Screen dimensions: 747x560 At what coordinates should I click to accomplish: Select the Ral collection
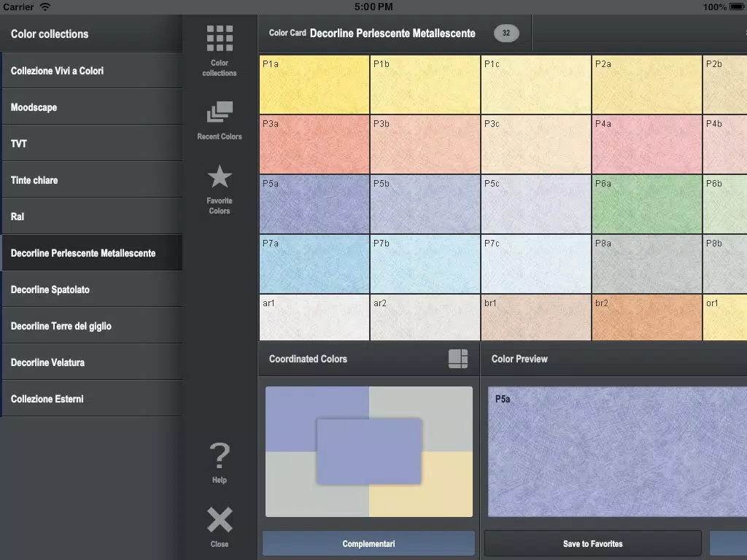click(92, 216)
